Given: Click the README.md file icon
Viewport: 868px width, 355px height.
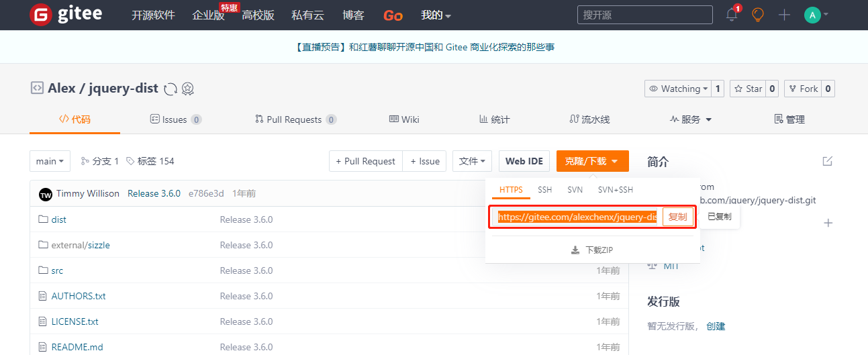Looking at the screenshot, I should click(x=44, y=347).
